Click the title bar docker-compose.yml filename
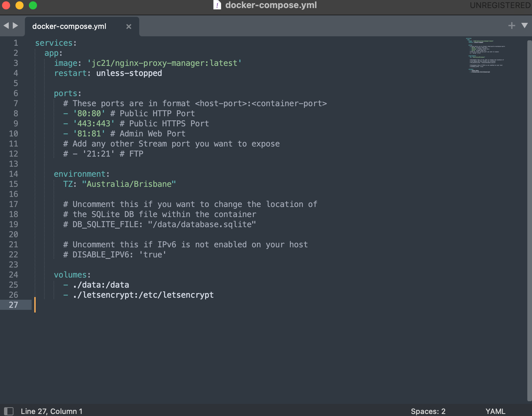 coord(271,5)
